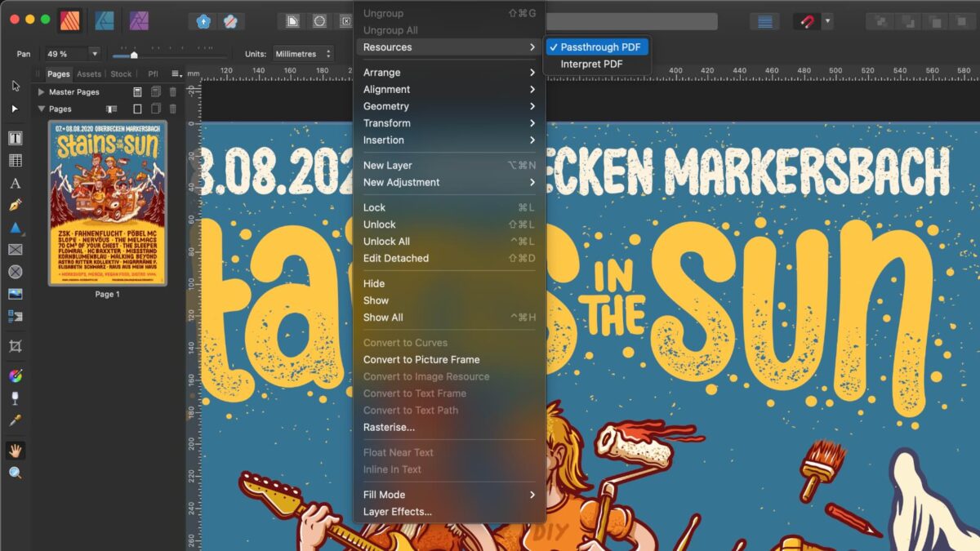
Task: Open the zoom percentage dropdown
Action: click(x=95, y=54)
